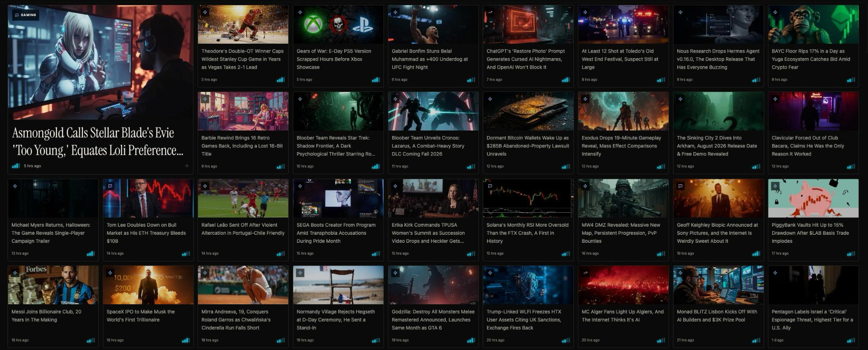Click the badge icon on the Nous Research thumbnail
The height and width of the screenshot is (350, 868).
tap(680, 13)
